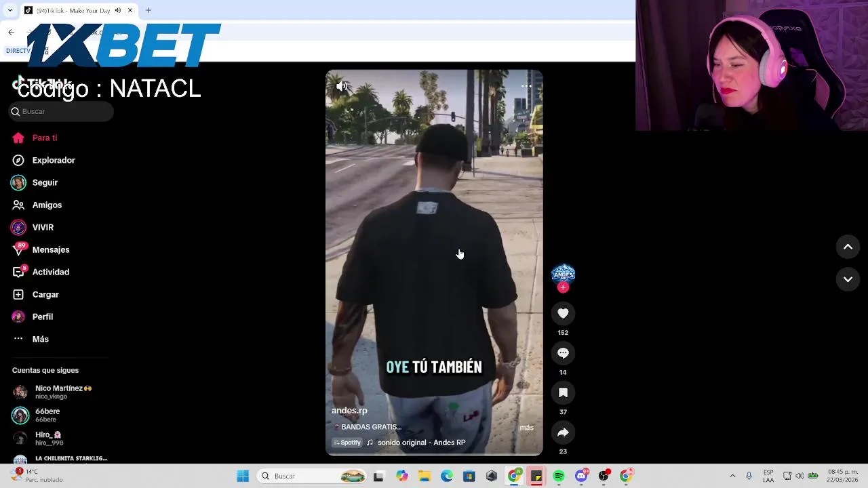Launch Copilot from the taskbar
The image size is (868, 488).
pos(402,476)
